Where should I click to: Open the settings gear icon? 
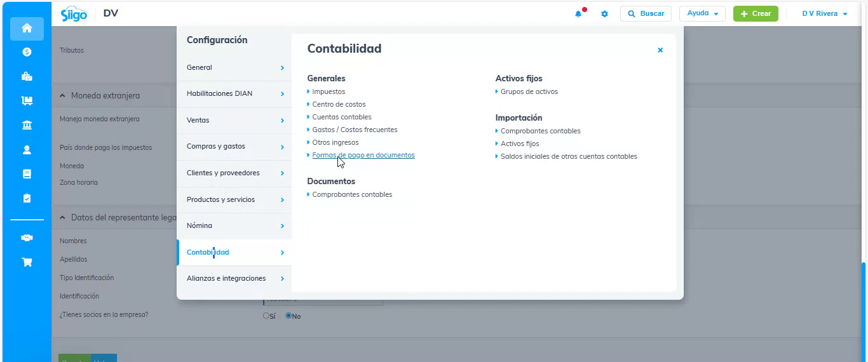(x=604, y=14)
